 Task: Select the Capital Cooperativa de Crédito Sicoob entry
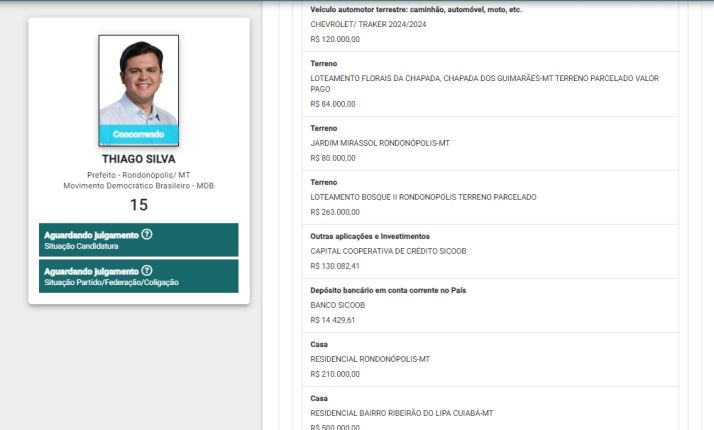(402, 251)
